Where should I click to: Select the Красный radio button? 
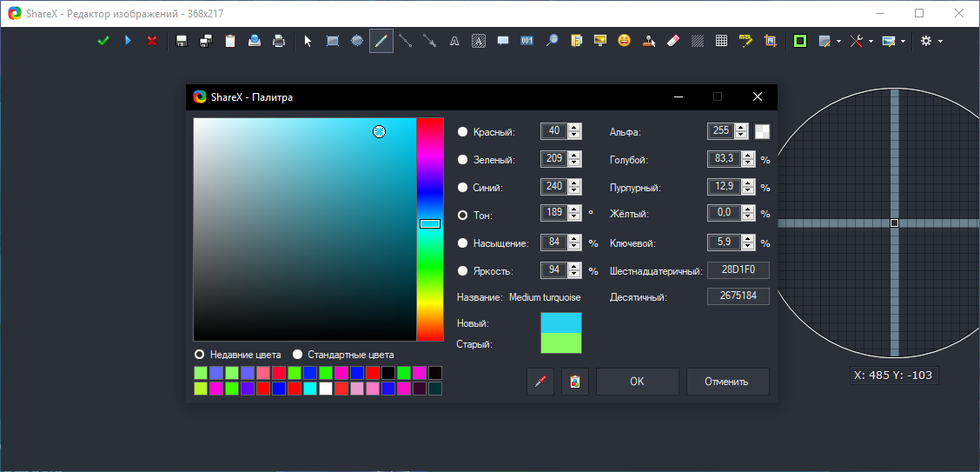(x=463, y=132)
